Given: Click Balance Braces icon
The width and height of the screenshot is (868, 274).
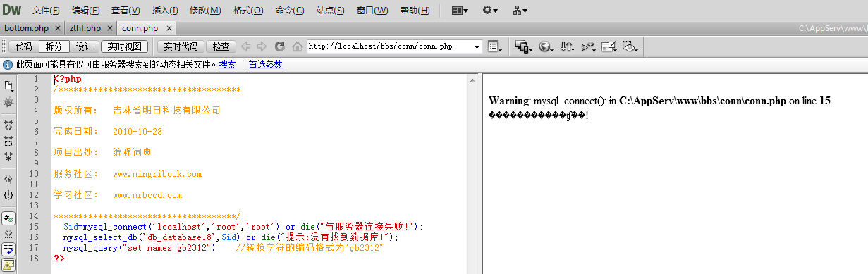Looking at the screenshot, I should point(8,194).
